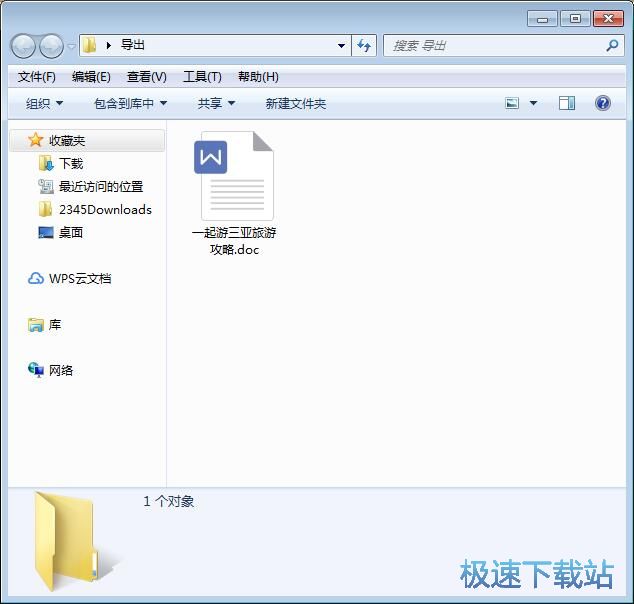
Task: Open 最近访问的位置 in favorites
Action: pyautogui.click(x=101, y=186)
